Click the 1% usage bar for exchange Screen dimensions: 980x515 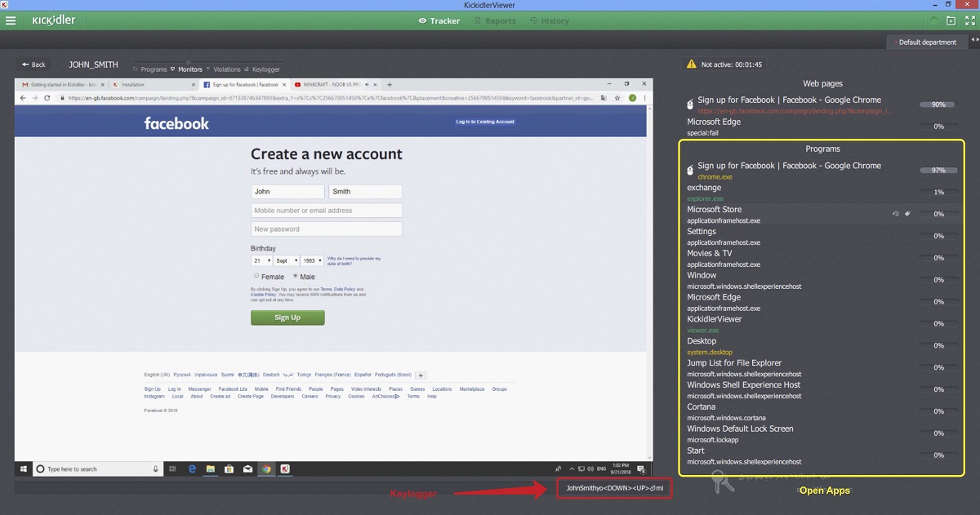click(x=938, y=192)
